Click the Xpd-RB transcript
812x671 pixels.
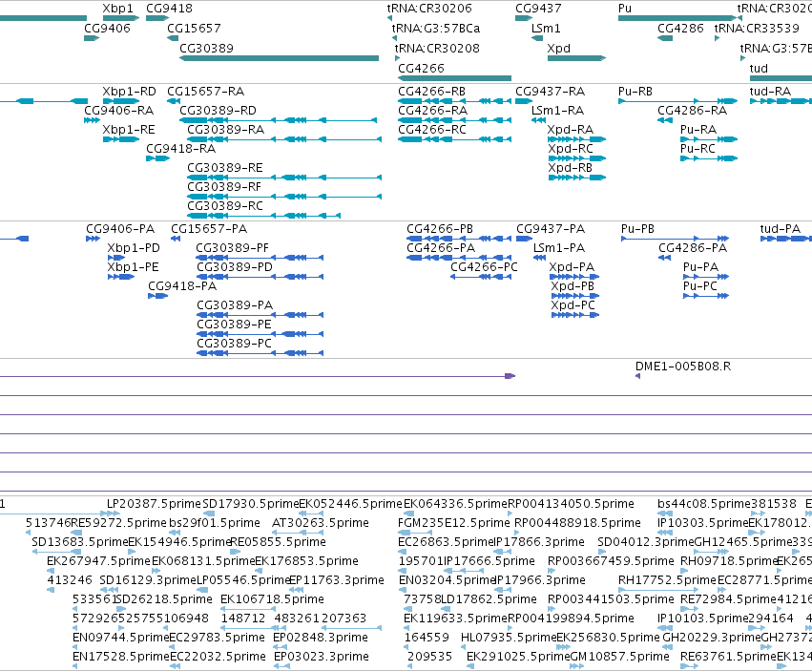(577, 178)
